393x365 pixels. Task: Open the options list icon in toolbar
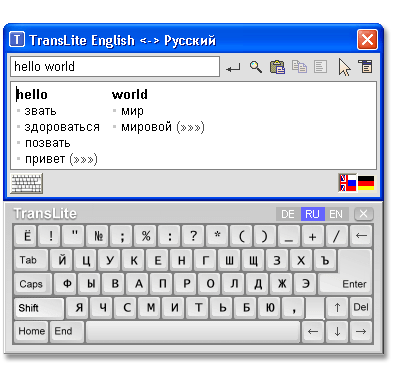pos(366,66)
